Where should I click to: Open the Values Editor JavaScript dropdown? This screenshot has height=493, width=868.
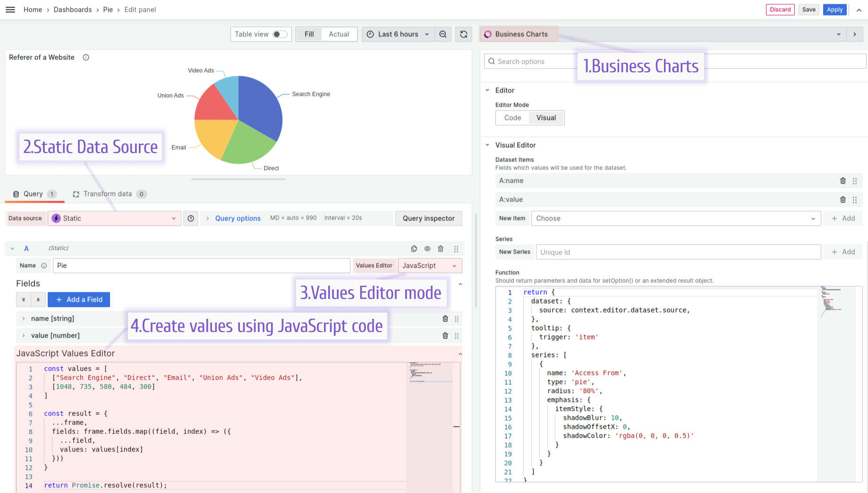point(429,266)
